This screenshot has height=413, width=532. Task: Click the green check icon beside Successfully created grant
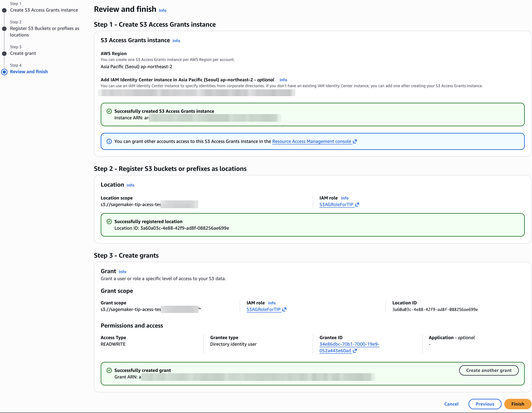(109, 370)
